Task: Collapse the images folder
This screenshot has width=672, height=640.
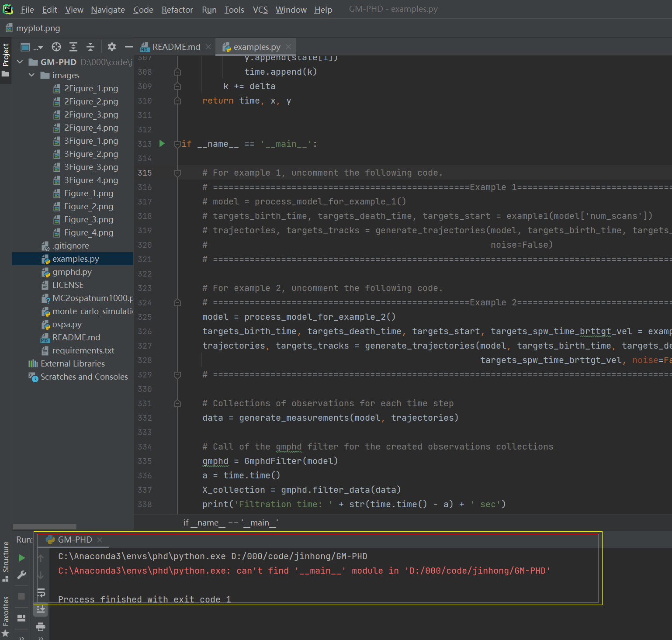Action: pos(31,75)
